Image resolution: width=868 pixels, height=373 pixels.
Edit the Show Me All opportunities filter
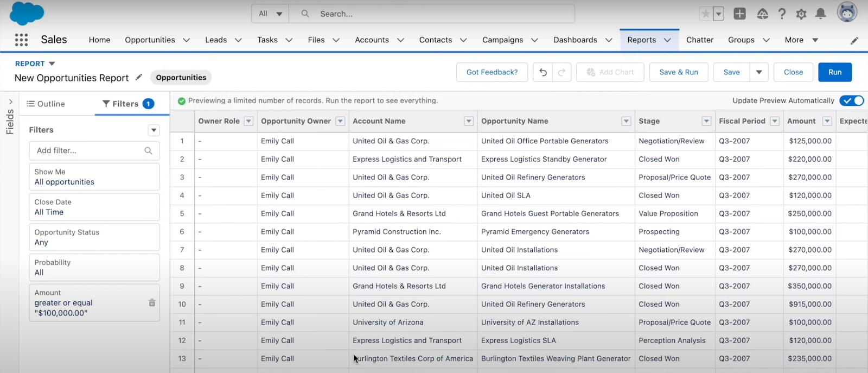[94, 177]
